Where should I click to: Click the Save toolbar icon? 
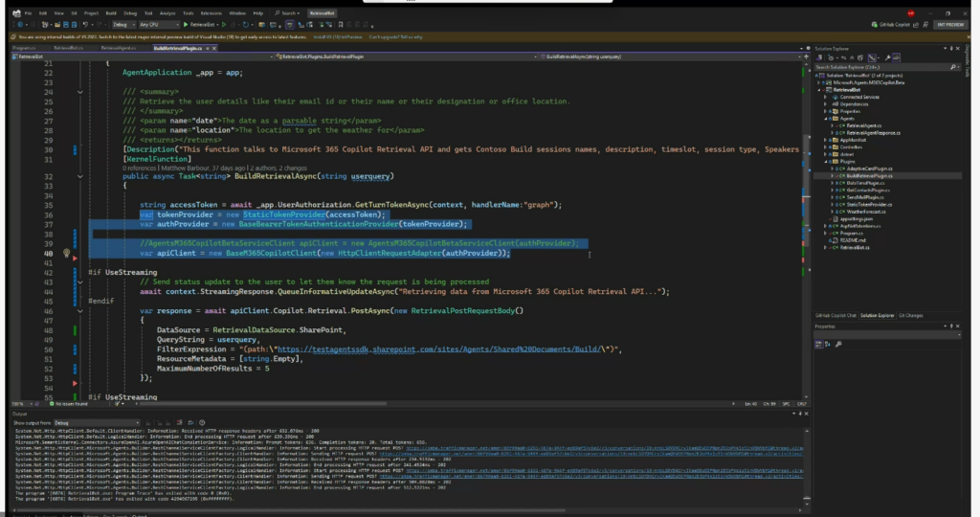coord(66,24)
